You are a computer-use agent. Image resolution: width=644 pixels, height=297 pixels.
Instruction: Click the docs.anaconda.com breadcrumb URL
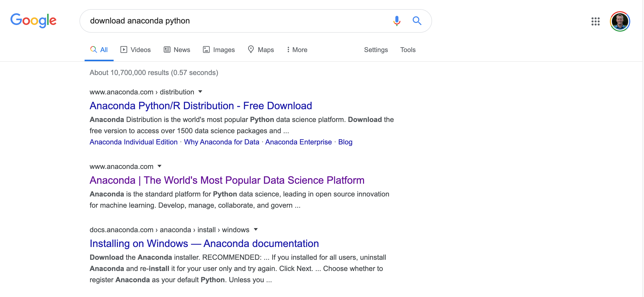pos(169,230)
